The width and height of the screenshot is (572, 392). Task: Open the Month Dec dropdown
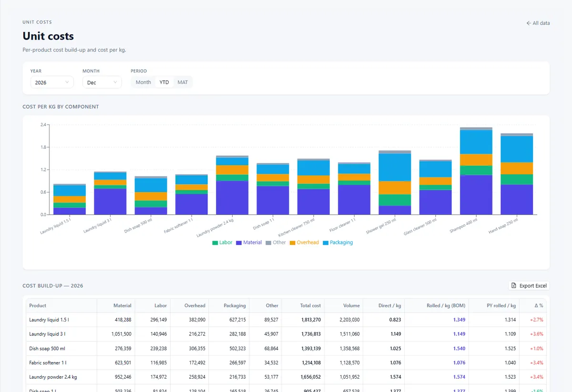click(102, 82)
